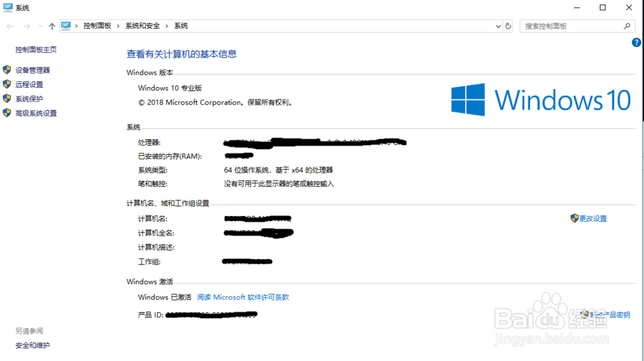Click the '处理器:' label
The height and width of the screenshot is (361, 644).
(149, 142)
